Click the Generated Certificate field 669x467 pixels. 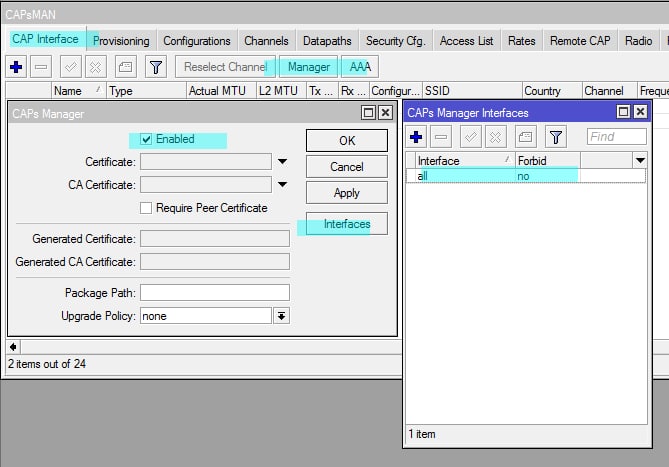click(x=215, y=239)
